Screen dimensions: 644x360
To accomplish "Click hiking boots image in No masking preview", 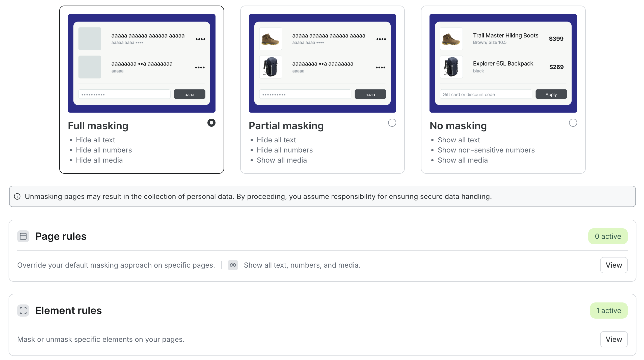I will tap(451, 39).
